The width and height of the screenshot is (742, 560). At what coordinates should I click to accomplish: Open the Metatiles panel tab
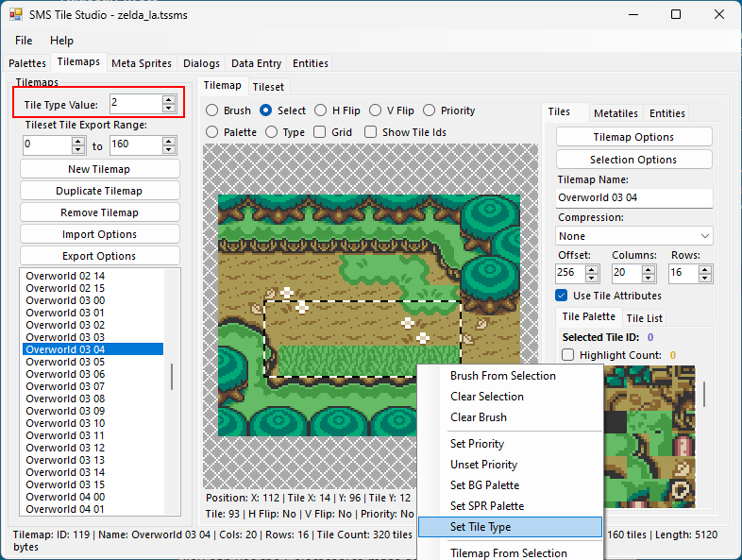(x=616, y=113)
